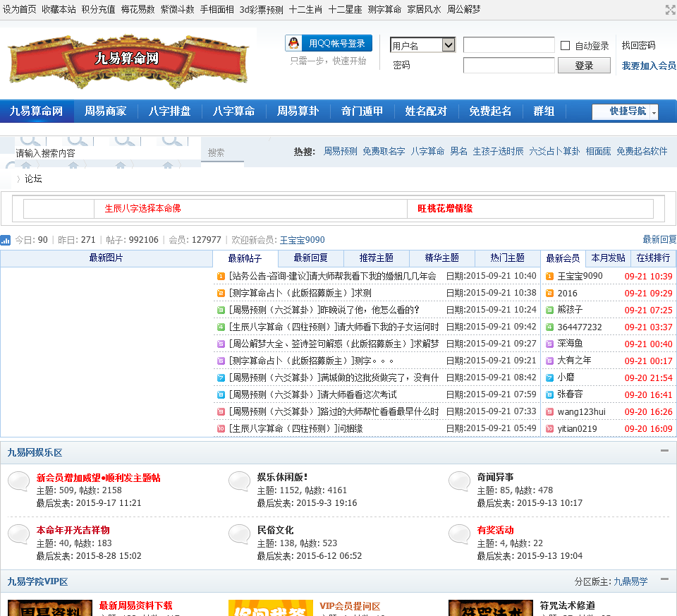Viewport: 677px width, 616px height.
Task: Open 奇门遁甲 in the navigation bar
Action: click(362, 111)
